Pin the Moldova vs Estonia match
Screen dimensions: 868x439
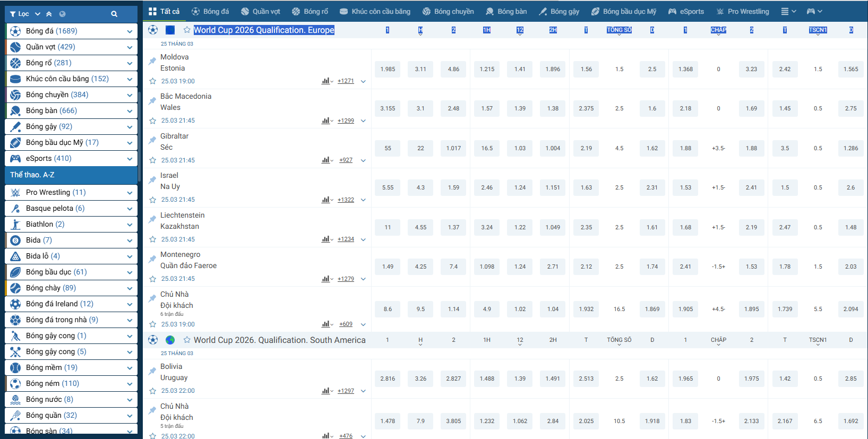point(152,62)
